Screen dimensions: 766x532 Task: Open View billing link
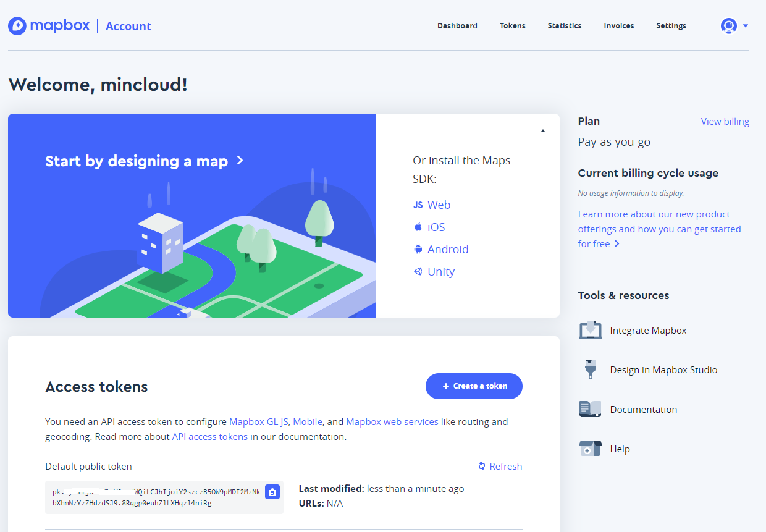(x=725, y=122)
